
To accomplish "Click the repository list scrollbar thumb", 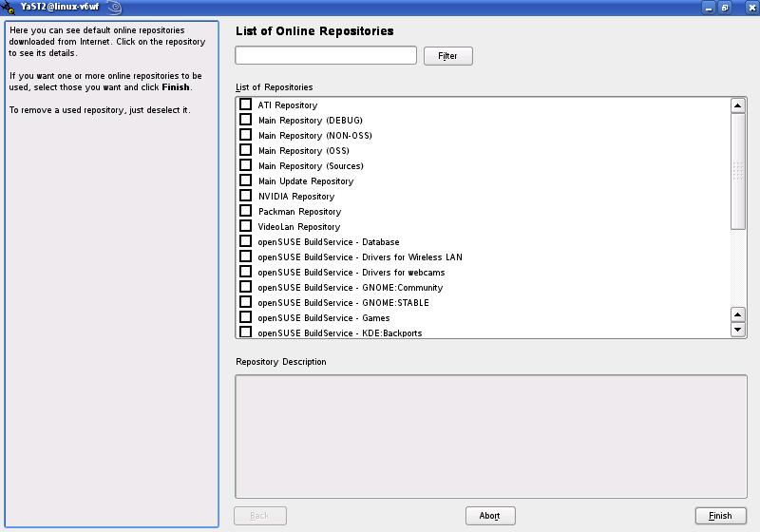I will (x=738, y=171).
